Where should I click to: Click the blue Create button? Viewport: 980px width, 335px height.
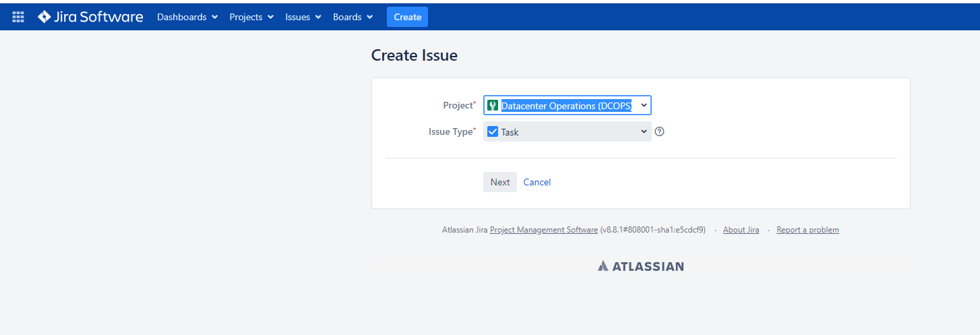[407, 17]
